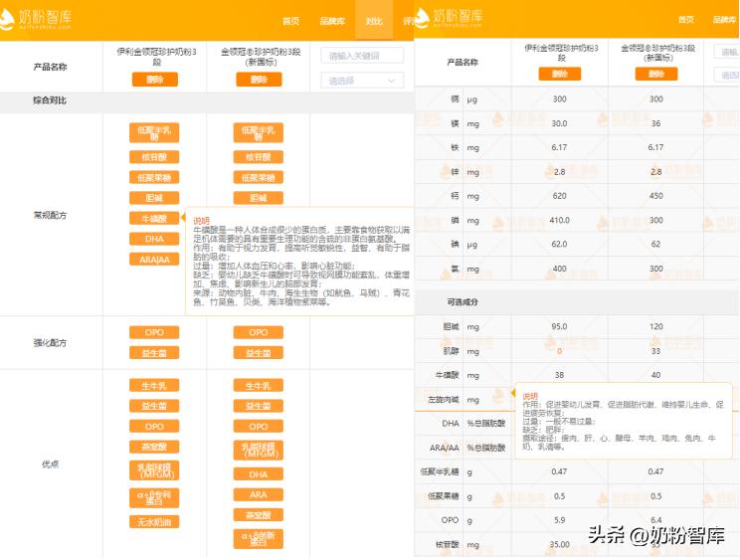The width and height of the screenshot is (740, 560).
Task: Click 益生菌 tag in 强化配方 伊利 column
Action: click(154, 352)
